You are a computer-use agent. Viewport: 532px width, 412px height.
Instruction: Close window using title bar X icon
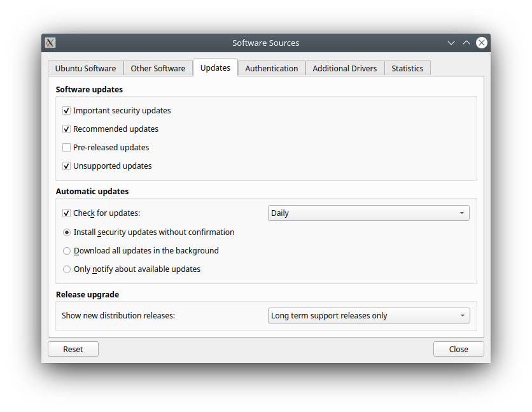pos(482,43)
